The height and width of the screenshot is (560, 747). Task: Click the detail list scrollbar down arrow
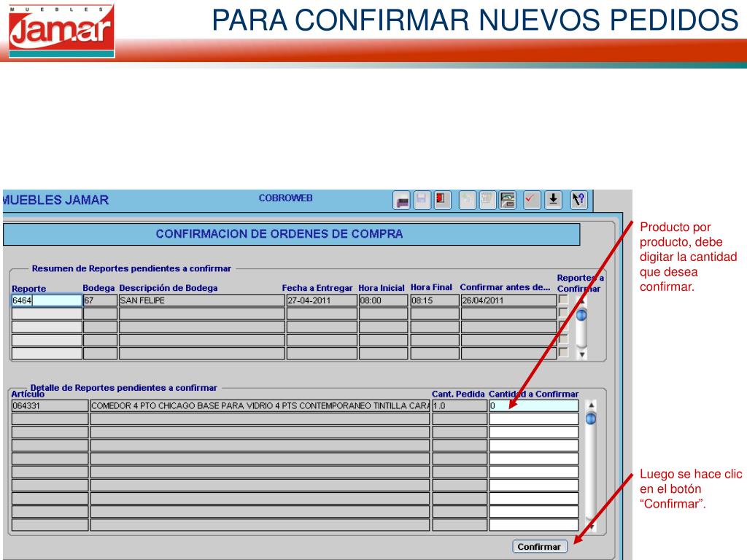[x=591, y=526]
